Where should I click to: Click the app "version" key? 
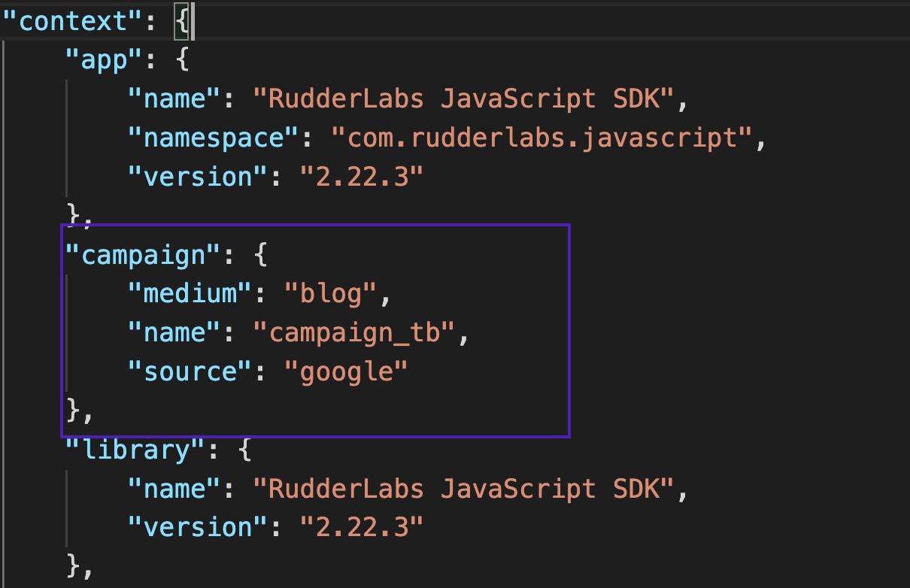(x=192, y=176)
